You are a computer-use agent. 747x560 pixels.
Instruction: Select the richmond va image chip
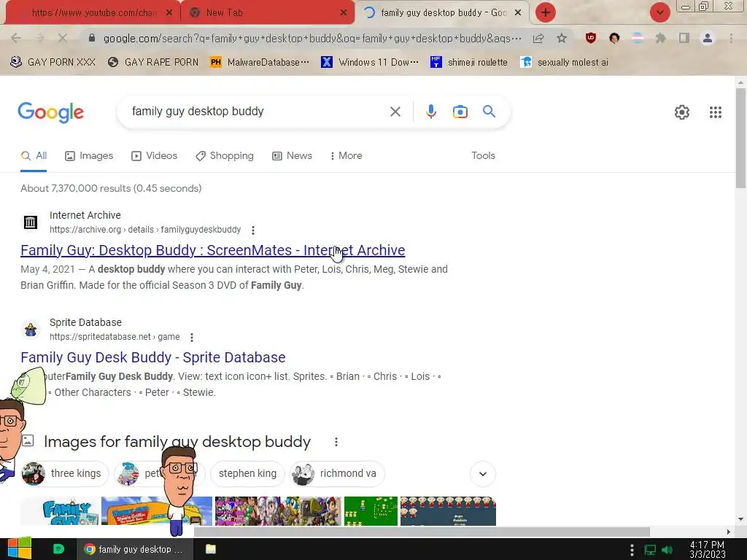[337, 473]
